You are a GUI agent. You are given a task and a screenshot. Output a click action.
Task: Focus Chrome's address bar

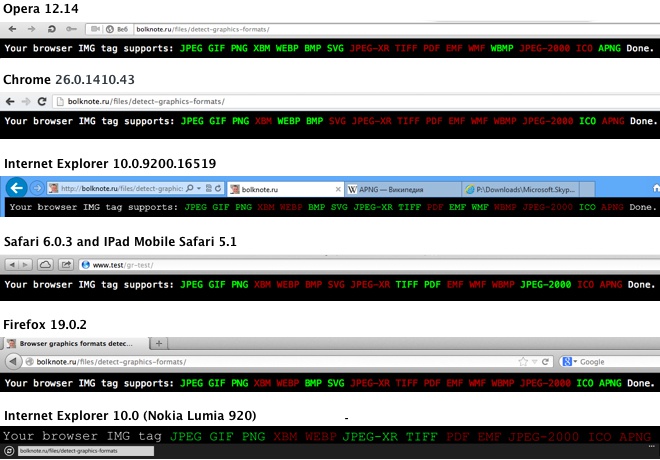point(356,101)
